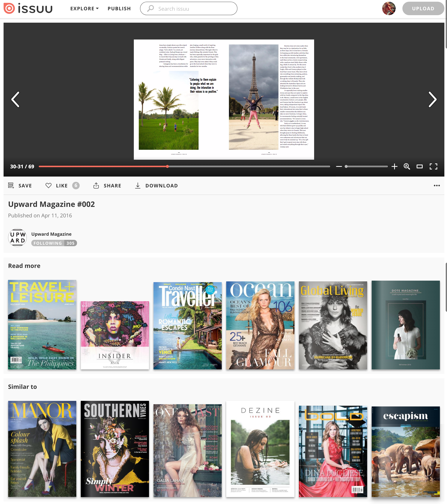Open the more options ellipsis menu
Screen dimensions: 447x504
tap(437, 185)
